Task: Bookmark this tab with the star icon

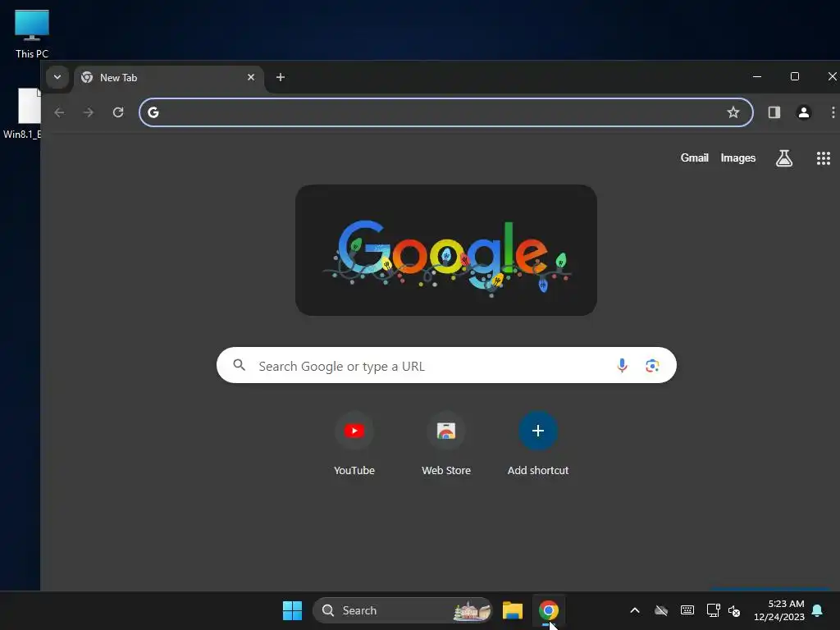Action: click(x=733, y=112)
